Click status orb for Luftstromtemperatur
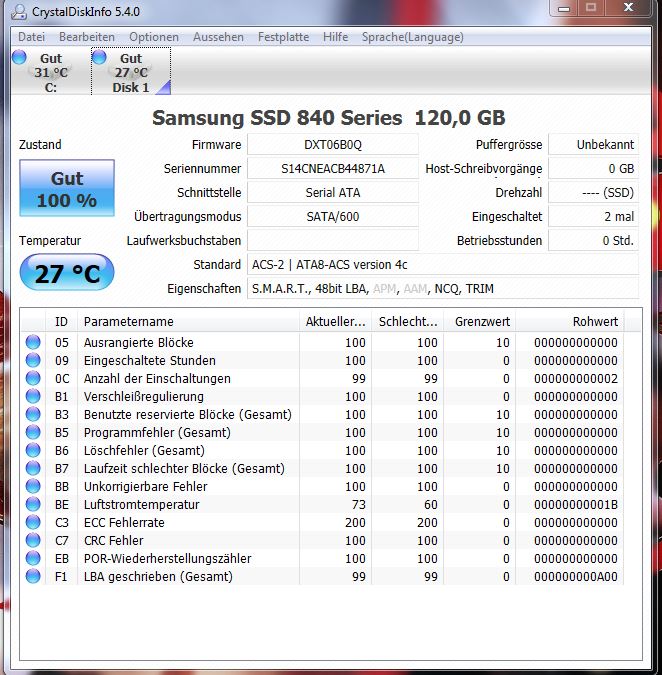662x675 pixels. point(33,504)
